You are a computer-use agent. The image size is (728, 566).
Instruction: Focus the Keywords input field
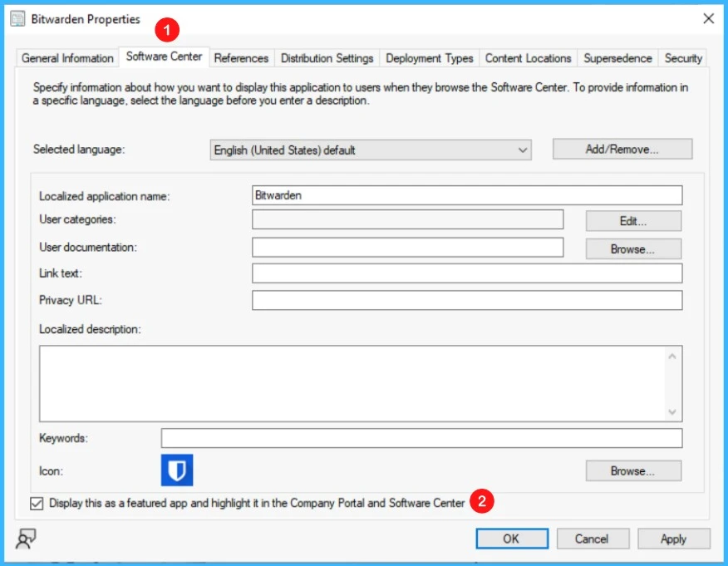click(421, 438)
